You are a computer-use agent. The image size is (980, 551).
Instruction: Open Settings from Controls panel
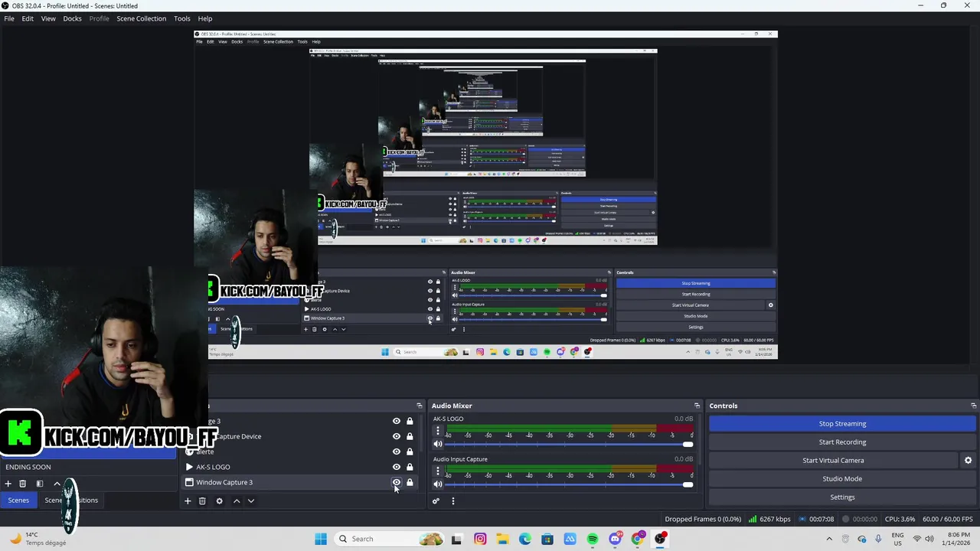(x=842, y=497)
